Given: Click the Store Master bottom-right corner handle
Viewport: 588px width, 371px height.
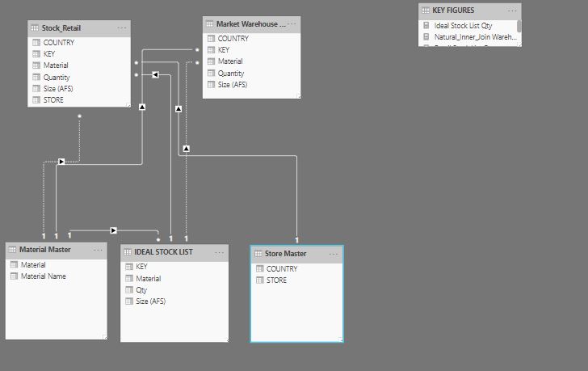Looking at the screenshot, I should tap(341, 339).
